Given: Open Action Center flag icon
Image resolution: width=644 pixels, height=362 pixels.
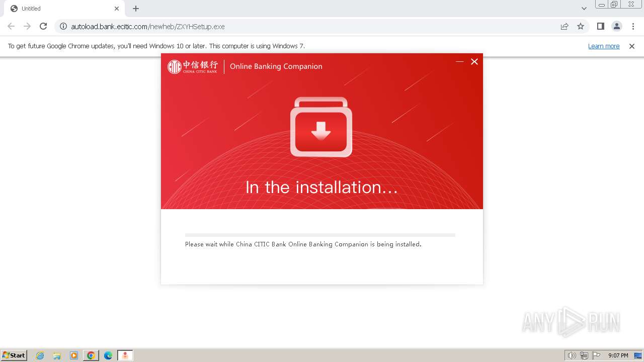Looking at the screenshot, I should [x=596, y=355].
